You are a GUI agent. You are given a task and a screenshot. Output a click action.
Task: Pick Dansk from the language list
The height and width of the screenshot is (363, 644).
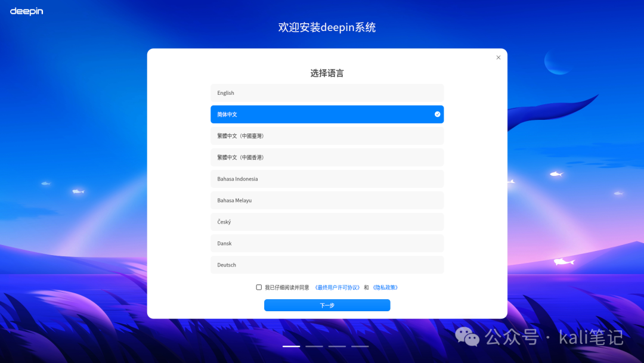327,243
